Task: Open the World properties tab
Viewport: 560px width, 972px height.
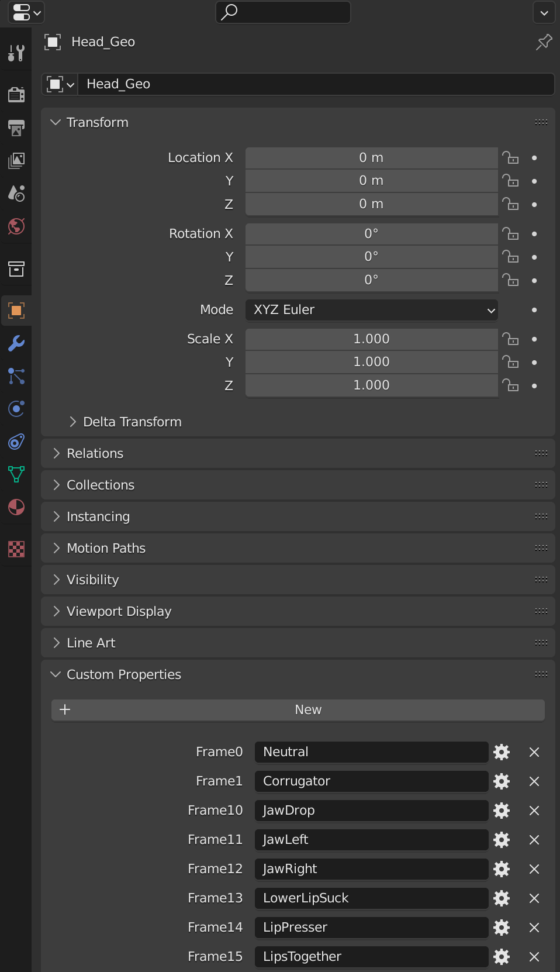Action: pos(16,226)
